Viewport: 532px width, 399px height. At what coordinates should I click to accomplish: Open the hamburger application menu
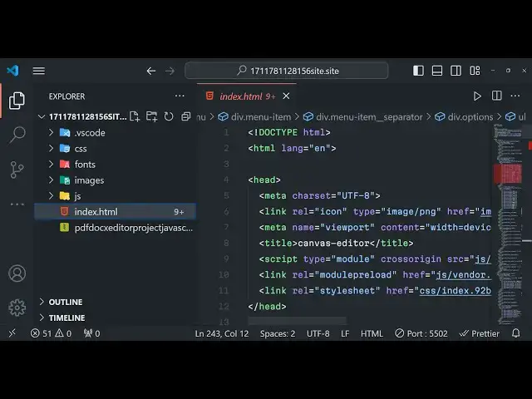(39, 71)
